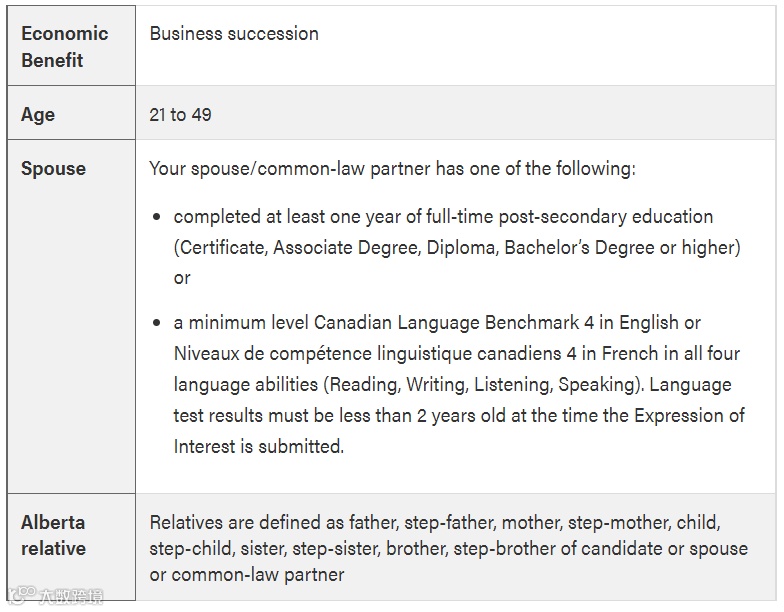This screenshot has height=612, width=784.
Task: Select the Business succession text
Action: point(234,34)
